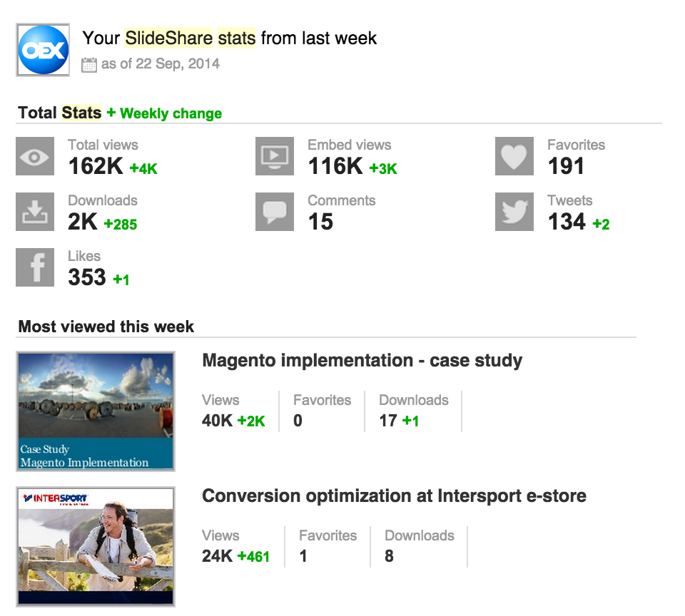Open the Magento implementation case study title
The image size is (685, 616).
(x=362, y=361)
